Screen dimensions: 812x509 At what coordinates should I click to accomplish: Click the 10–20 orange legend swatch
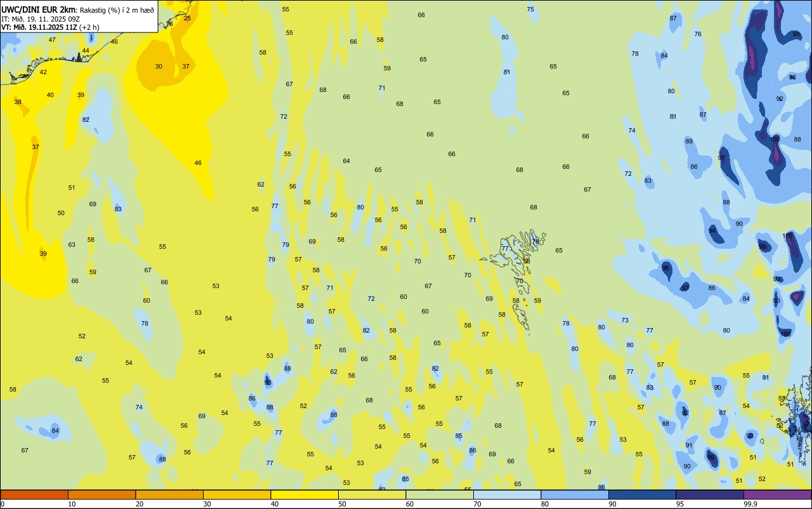(x=101, y=494)
